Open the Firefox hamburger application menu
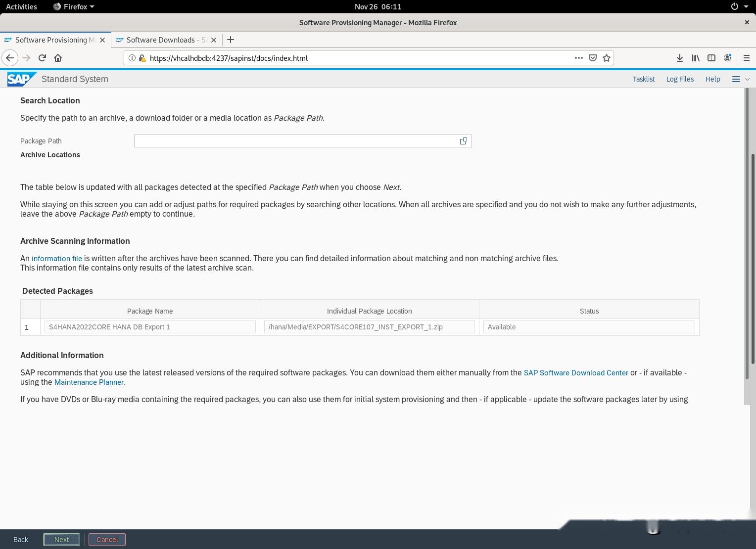756x549 pixels. [747, 58]
